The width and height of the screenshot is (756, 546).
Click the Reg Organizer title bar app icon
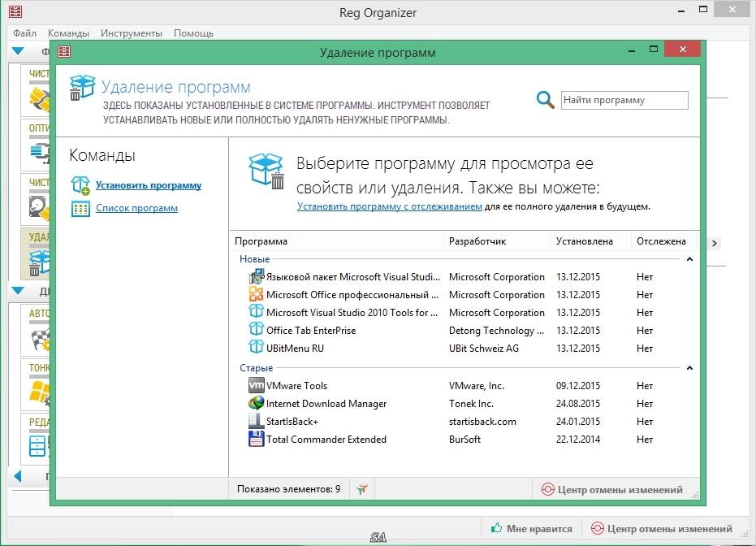(x=15, y=11)
